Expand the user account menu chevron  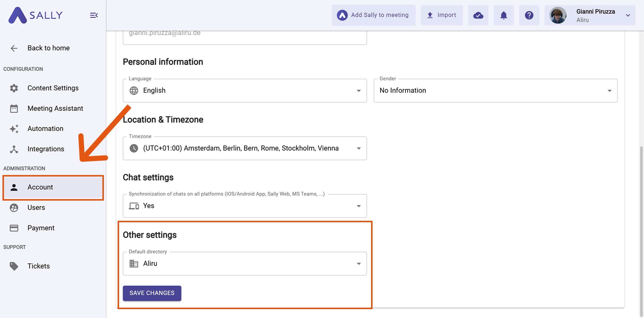[628, 15]
